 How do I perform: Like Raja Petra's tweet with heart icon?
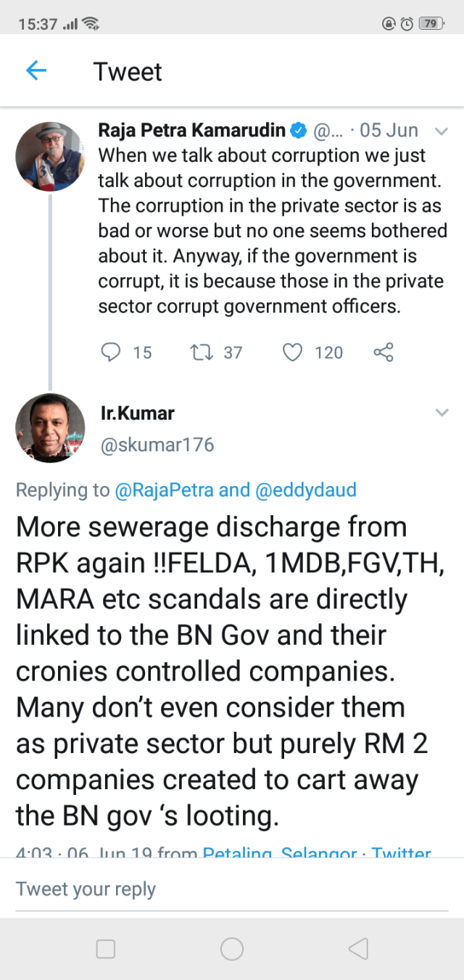tap(291, 353)
